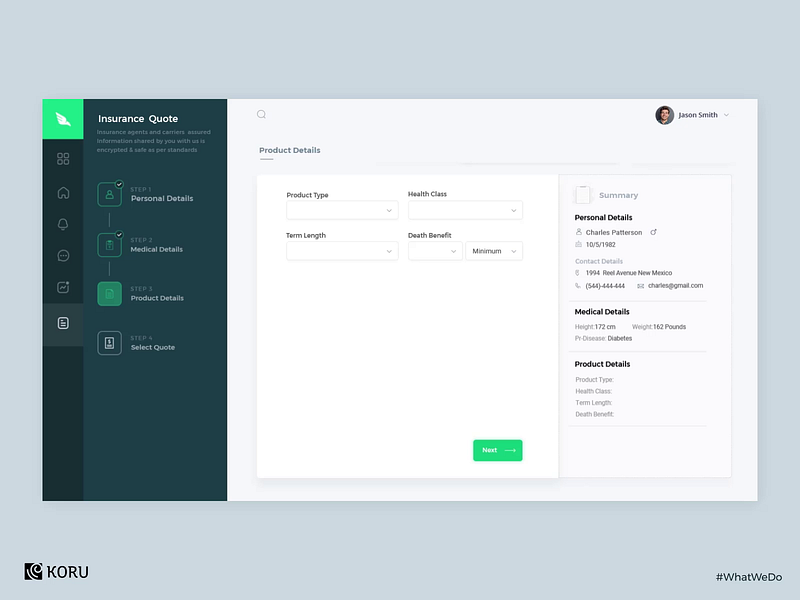800x600 pixels.
Task: Click the Summary clipboard icon
Action: pos(584,194)
